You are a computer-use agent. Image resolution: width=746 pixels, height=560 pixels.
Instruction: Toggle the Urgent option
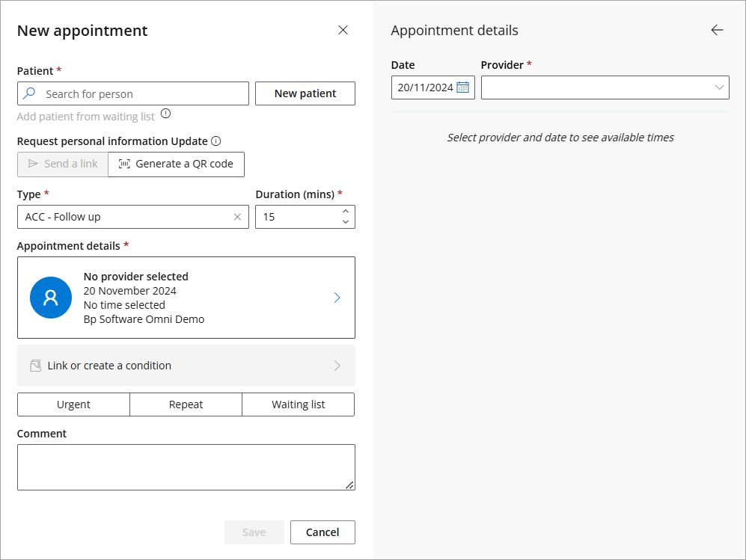(74, 404)
